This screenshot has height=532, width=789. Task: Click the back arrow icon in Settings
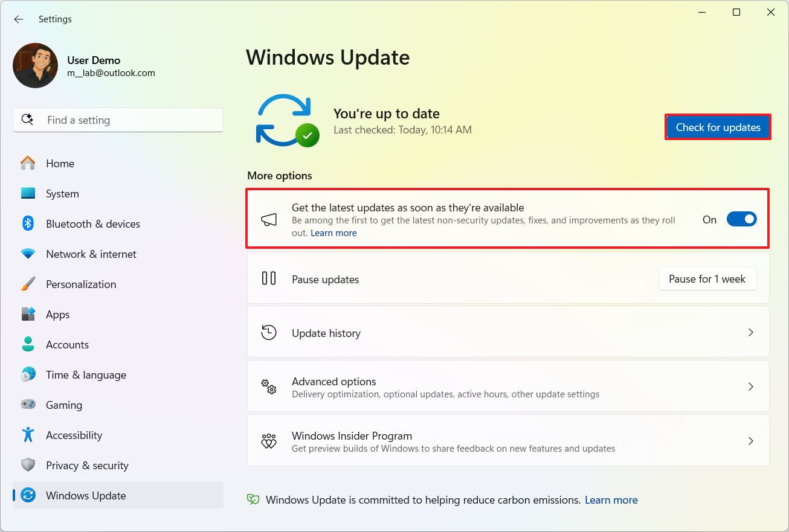pos(19,19)
